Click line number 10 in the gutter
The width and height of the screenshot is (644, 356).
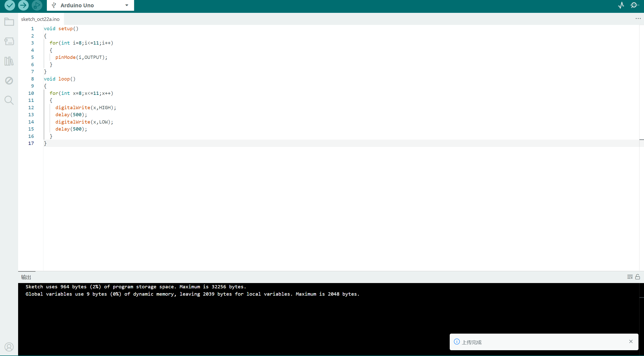tap(31, 93)
